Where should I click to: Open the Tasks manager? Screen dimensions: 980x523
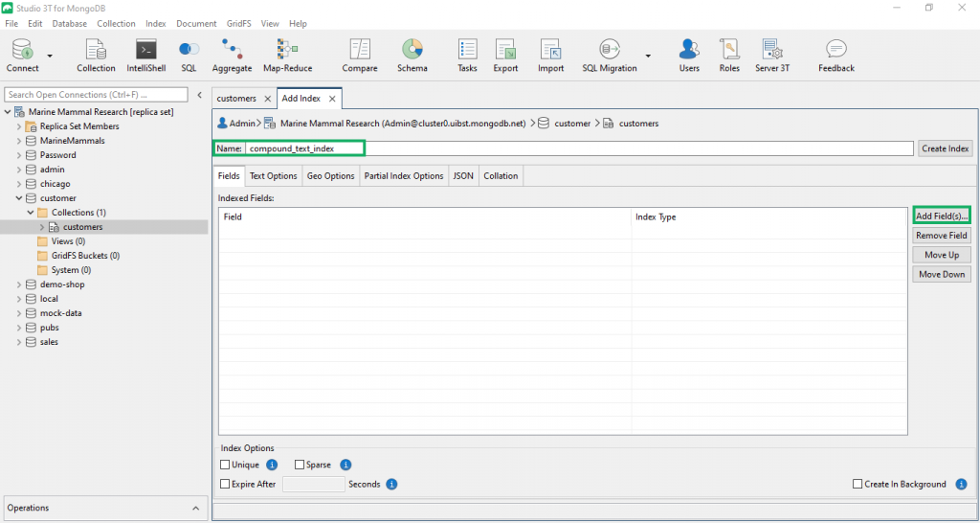pos(467,55)
